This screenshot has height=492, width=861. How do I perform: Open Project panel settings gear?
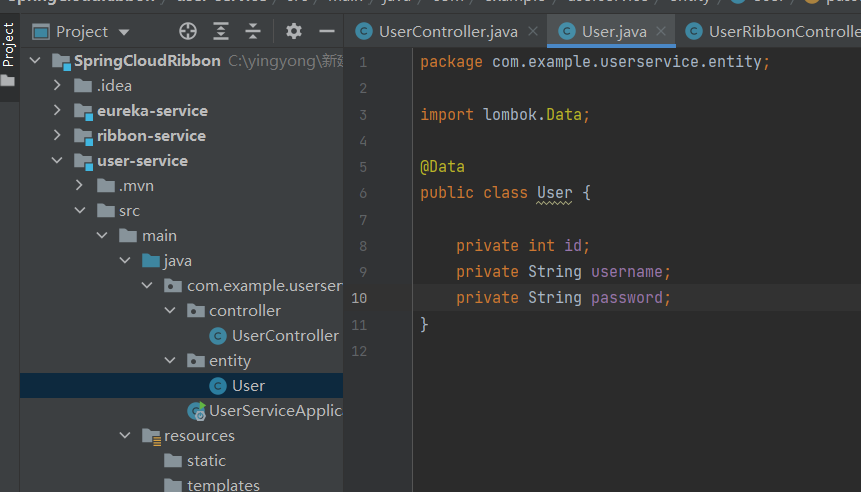pyautogui.click(x=293, y=31)
